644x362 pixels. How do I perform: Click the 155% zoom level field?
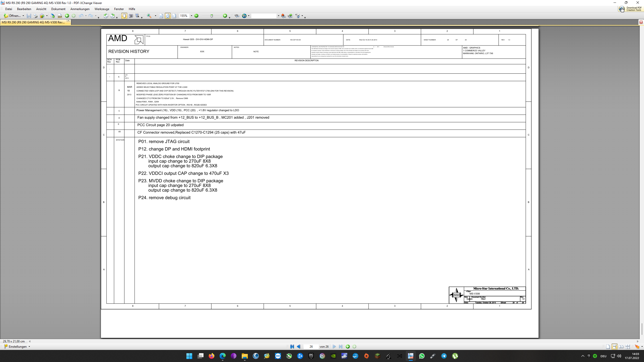coord(184,16)
